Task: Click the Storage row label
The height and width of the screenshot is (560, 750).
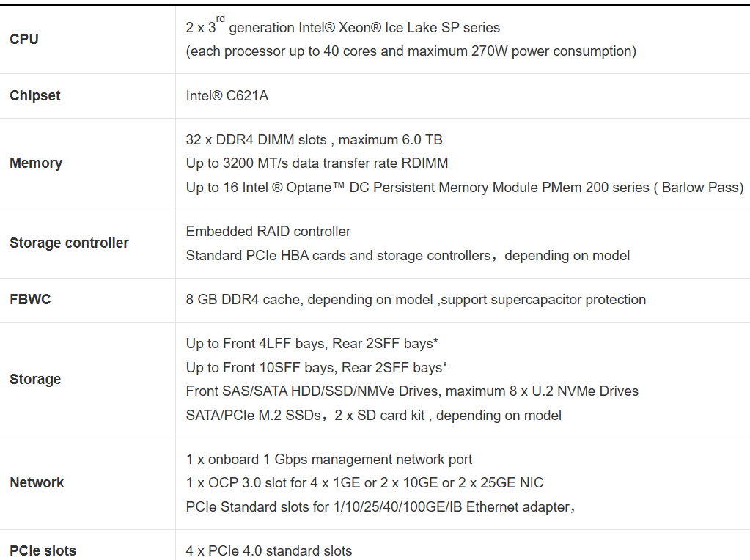Action: (35, 380)
